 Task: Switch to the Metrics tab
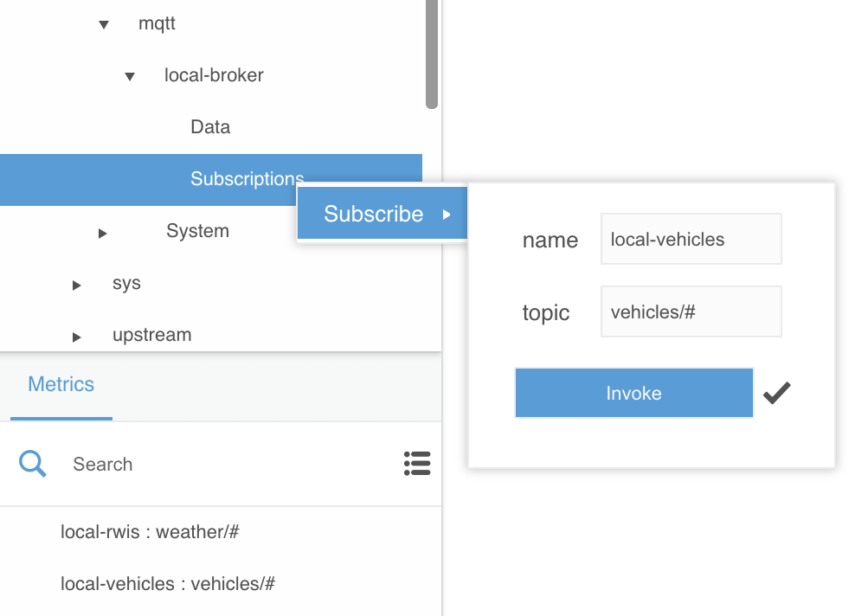coord(61,384)
